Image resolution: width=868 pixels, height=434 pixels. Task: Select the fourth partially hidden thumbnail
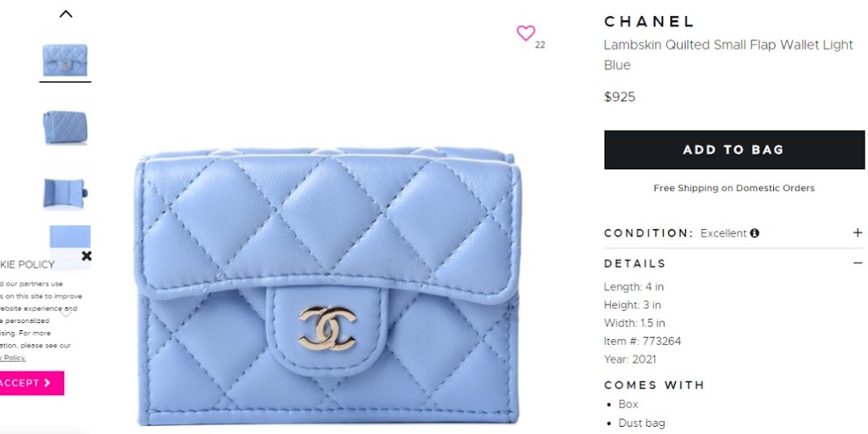point(70,238)
